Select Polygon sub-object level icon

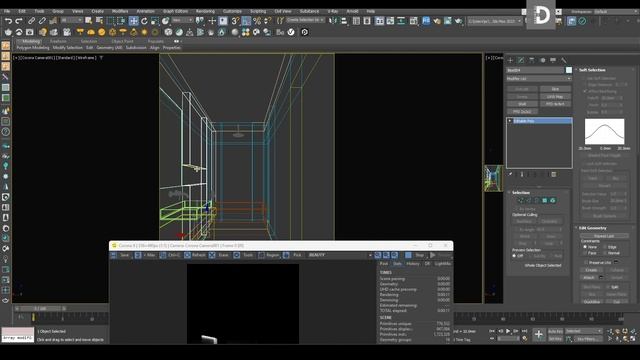[544, 200]
